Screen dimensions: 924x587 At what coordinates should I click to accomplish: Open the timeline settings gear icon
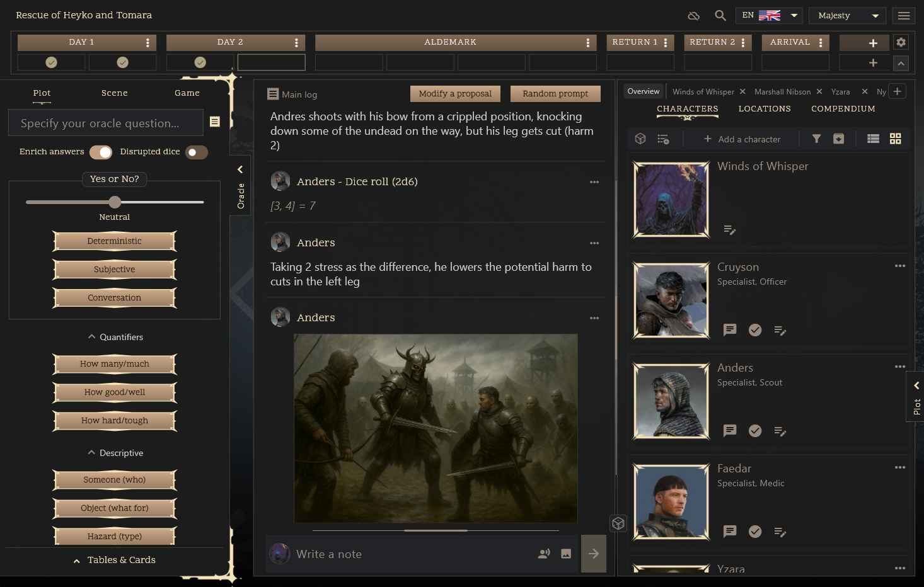point(901,42)
